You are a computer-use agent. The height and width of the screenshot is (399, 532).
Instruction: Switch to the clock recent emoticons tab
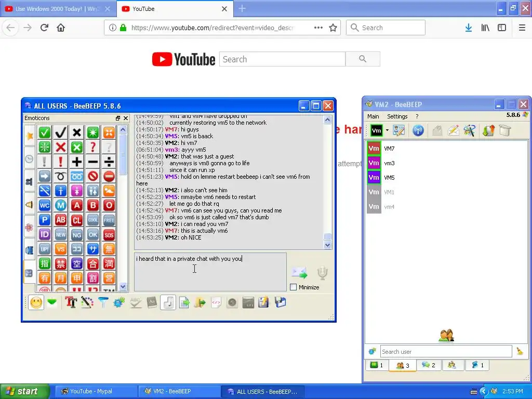(x=30, y=158)
